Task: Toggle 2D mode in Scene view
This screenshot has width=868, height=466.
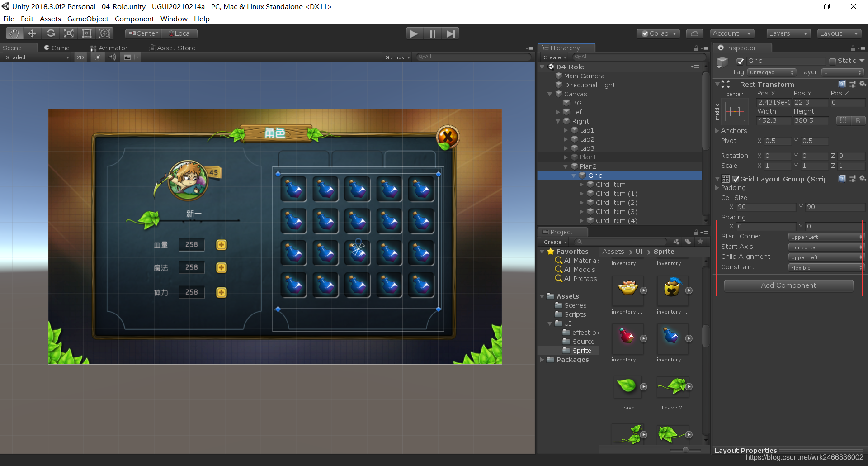Action: click(80, 57)
